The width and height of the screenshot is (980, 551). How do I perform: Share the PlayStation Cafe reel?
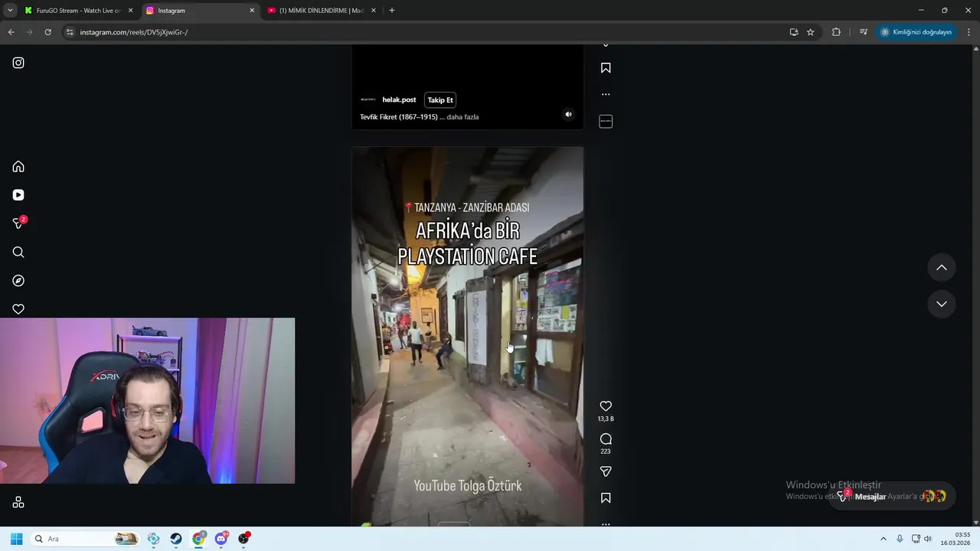pyautogui.click(x=606, y=471)
